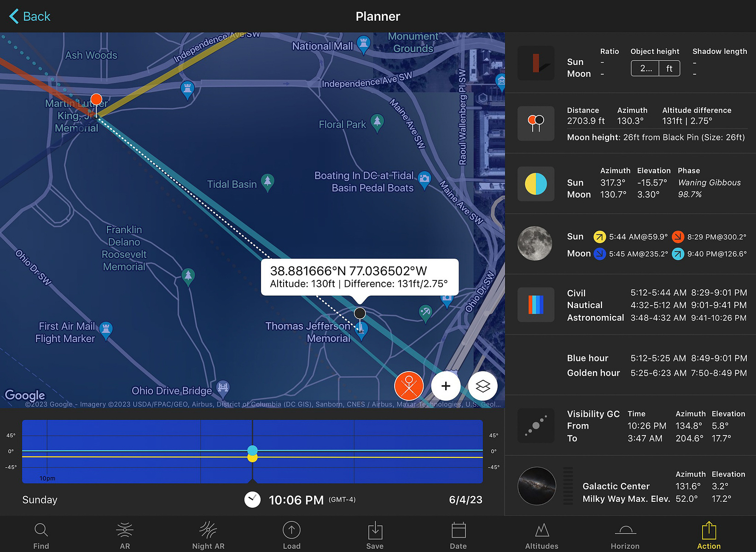756x552 pixels.
Task: Select the shadow calculator icon
Action: [x=536, y=63]
